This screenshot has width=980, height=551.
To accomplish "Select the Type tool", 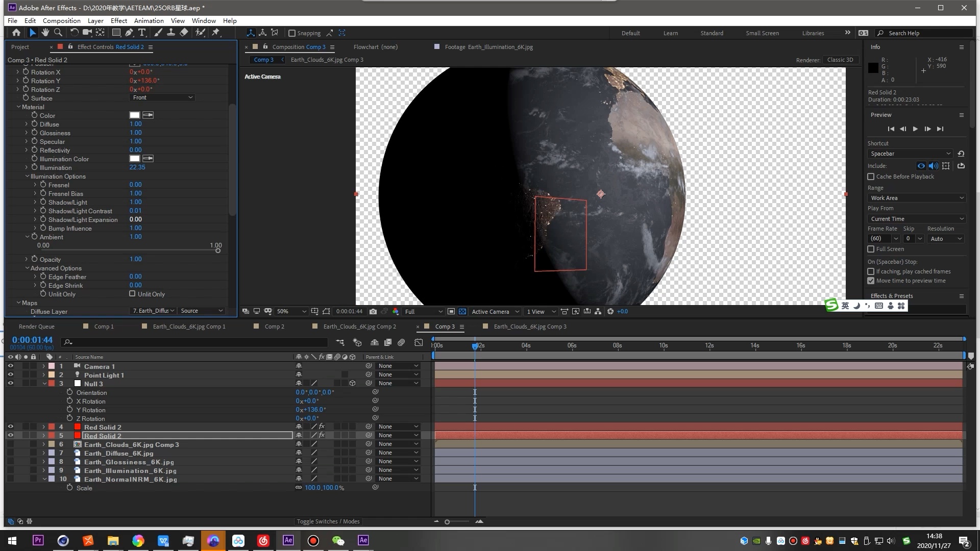I will click(142, 32).
